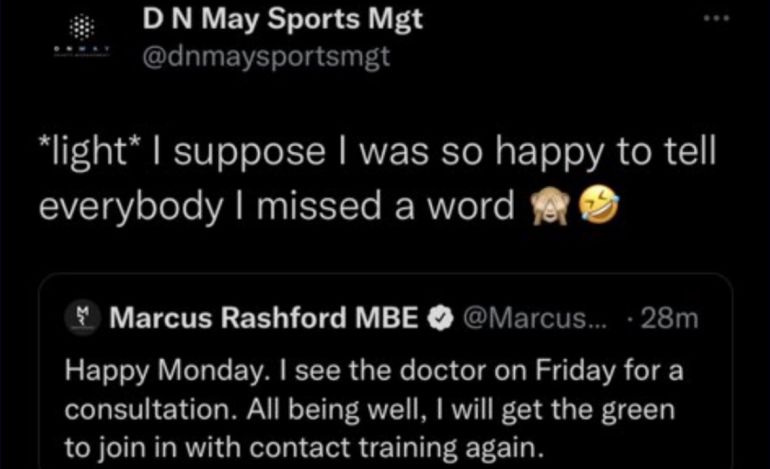Screen dimensions: 770x469
Task: Click the "Happy Monday" text in quoted tweet
Action: [x=166, y=371]
